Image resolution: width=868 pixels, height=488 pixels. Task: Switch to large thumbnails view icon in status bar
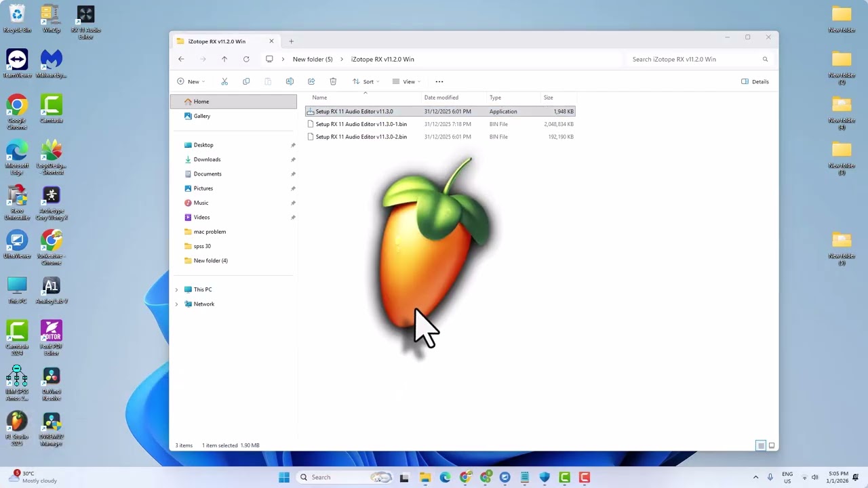tap(771, 445)
